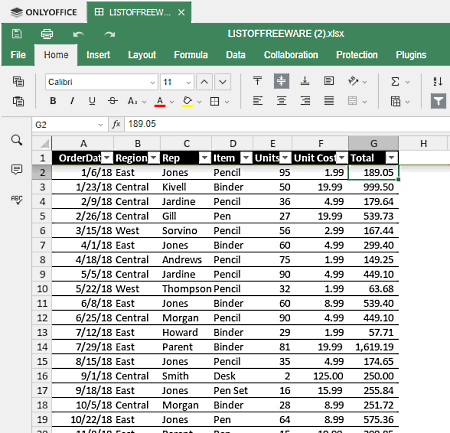Open font color dropdown arrow
The height and width of the screenshot is (433, 450).
coord(172,102)
